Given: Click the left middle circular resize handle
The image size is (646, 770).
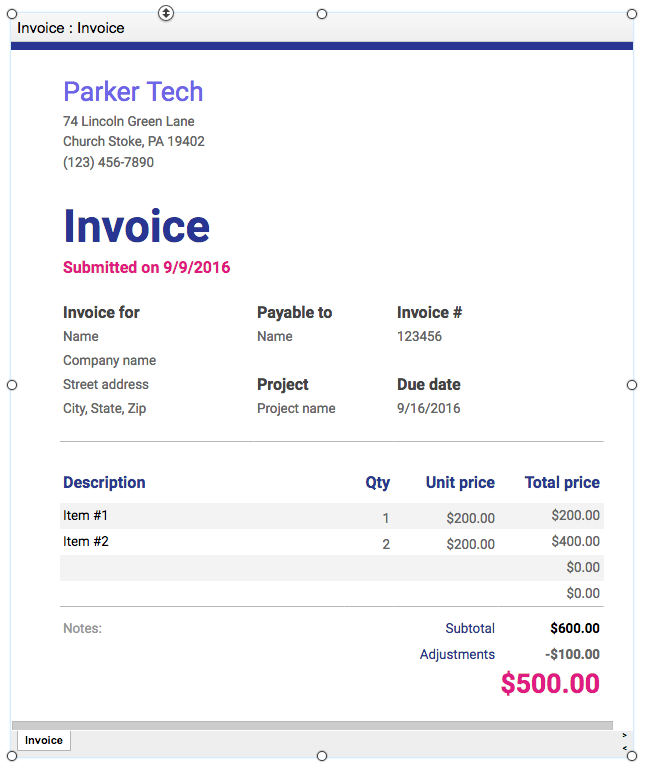Looking at the screenshot, I should click(x=12, y=385).
